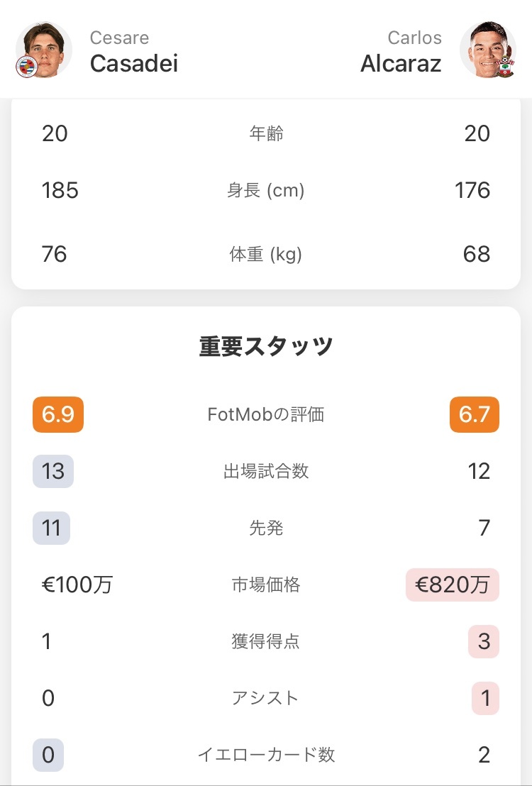Select the highlighted 11 starts value
The image size is (532, 786).
[52, 528]
